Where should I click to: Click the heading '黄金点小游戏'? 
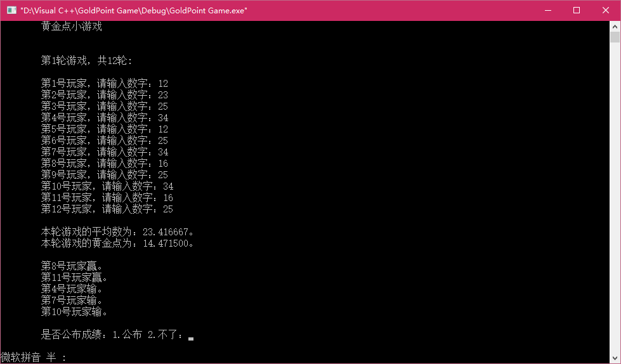[x=72, y=27]
